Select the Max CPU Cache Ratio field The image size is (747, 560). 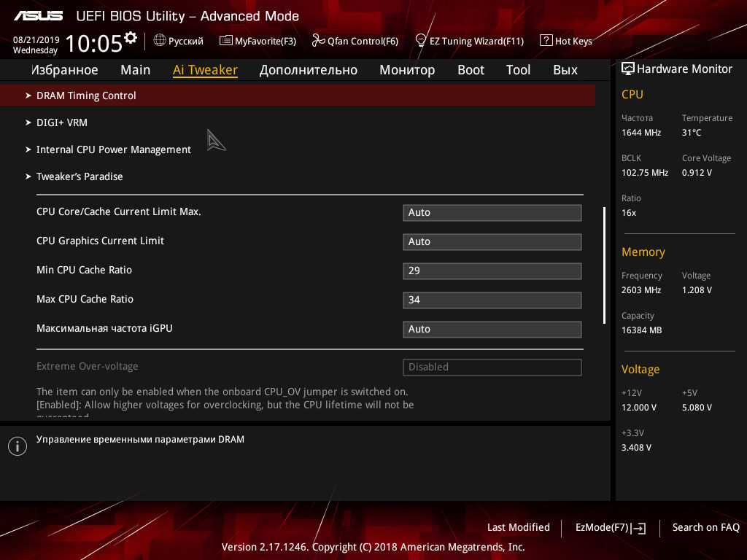point(492,300)
